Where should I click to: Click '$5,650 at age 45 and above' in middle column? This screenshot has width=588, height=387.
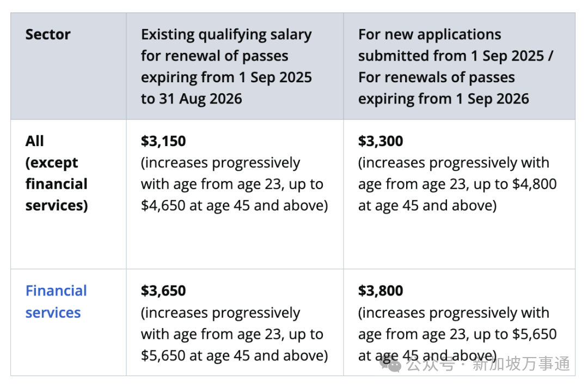click(x=234, y=355)
